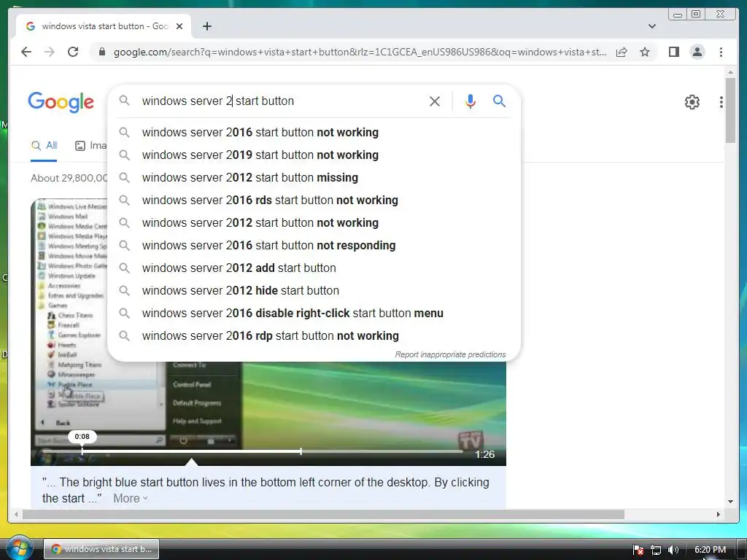
Task: Run the search with the blue magnifier
Action: point(499,101)
